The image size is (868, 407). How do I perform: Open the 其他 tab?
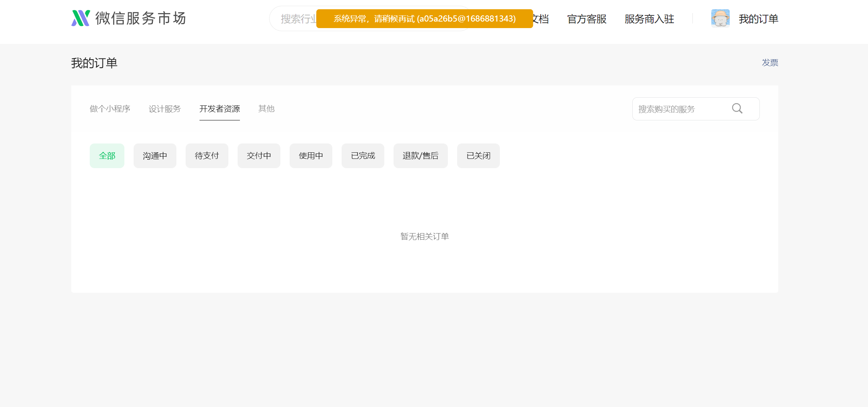pyautogui.click(x=266, y=109)
